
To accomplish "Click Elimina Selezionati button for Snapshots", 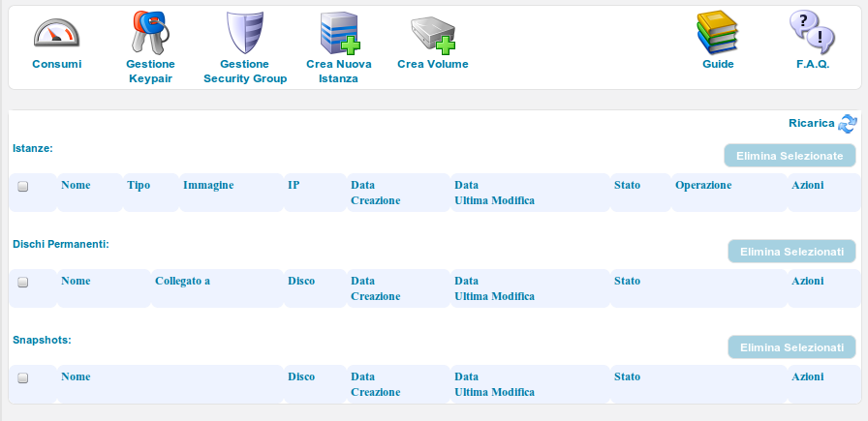I will 791,346.
